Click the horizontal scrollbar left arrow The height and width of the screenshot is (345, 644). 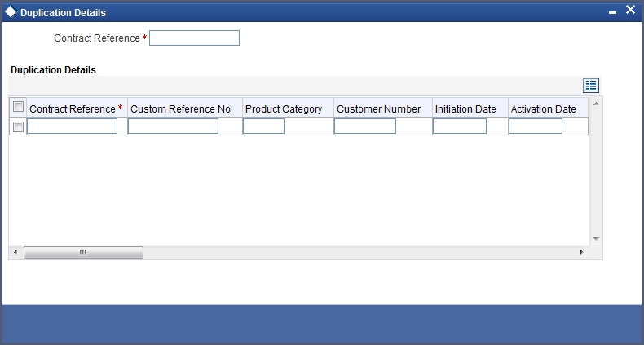15,252
